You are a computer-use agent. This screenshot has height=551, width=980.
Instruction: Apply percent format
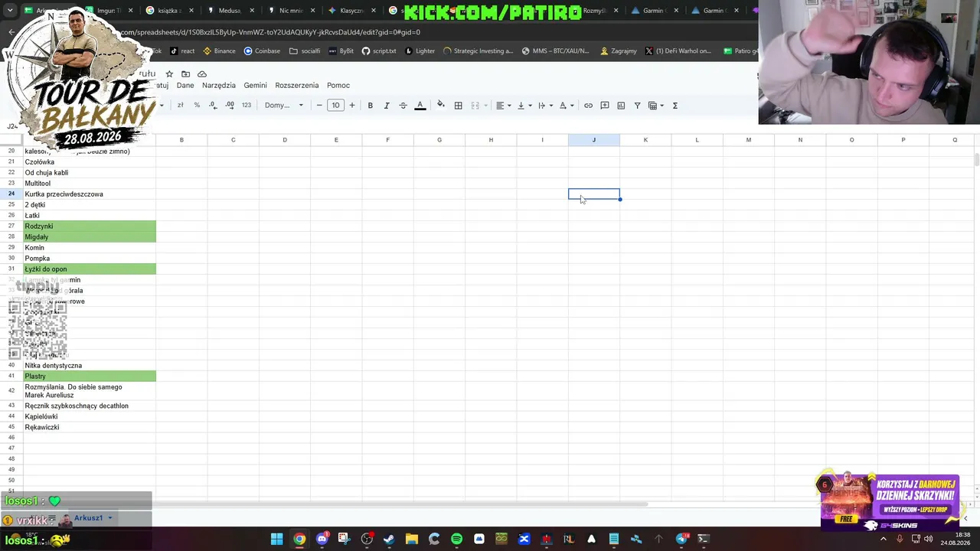197,106
